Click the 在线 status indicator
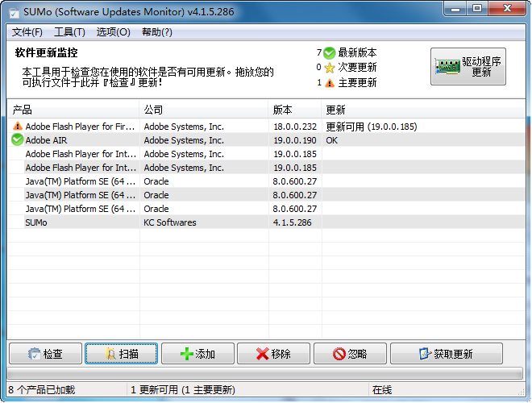This screenshot has height=403, width=532. click(x=382, y=390)
